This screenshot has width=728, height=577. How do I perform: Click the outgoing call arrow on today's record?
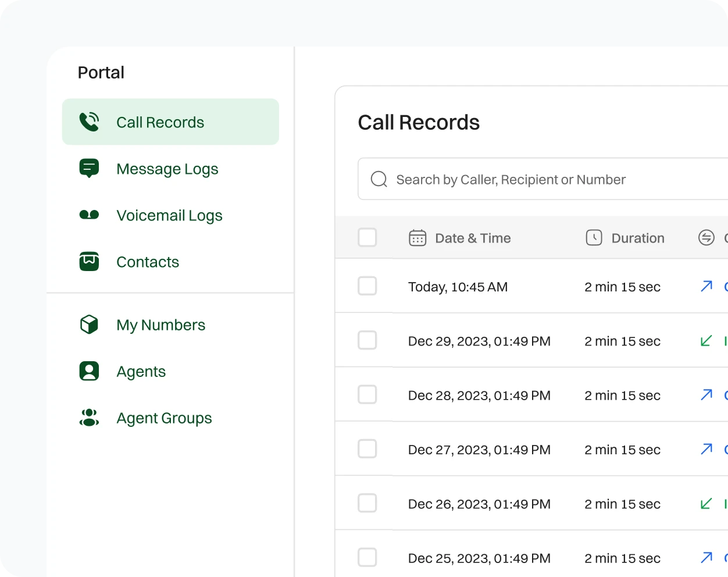(x=706, y=286)
